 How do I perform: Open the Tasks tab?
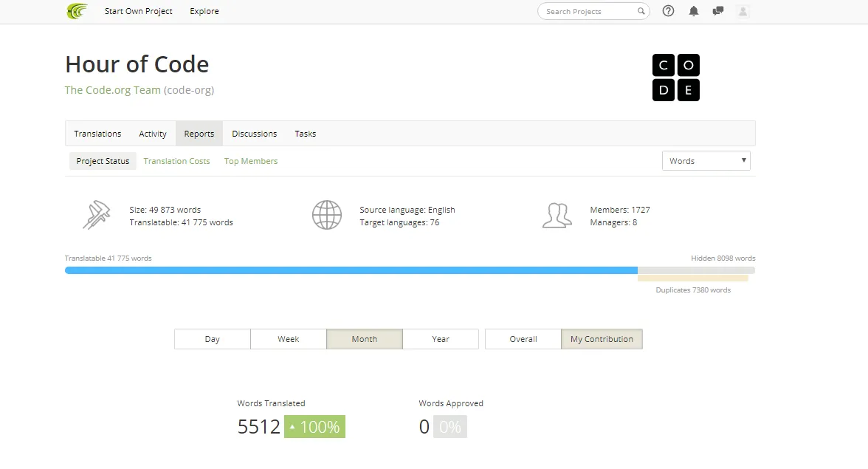[x=305, y=134]
